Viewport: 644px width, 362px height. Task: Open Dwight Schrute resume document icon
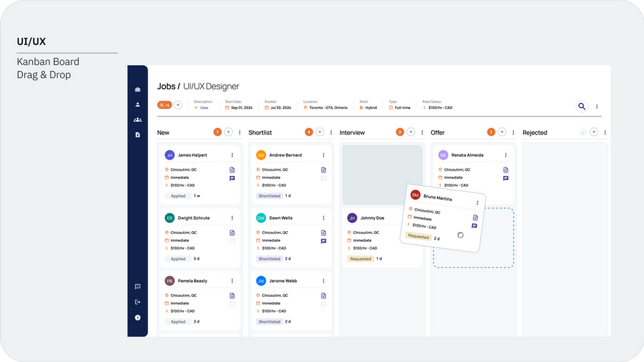tap(232, 233)
